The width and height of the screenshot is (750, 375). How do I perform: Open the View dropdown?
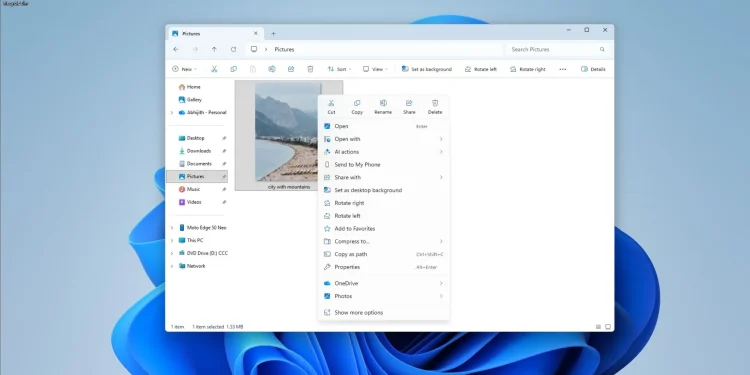tap(375, 69)
